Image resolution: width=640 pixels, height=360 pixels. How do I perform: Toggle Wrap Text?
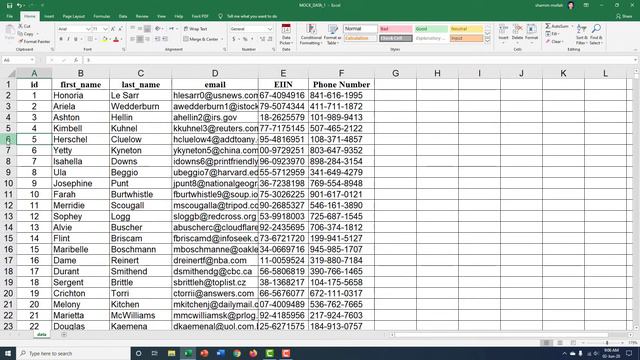196,29
